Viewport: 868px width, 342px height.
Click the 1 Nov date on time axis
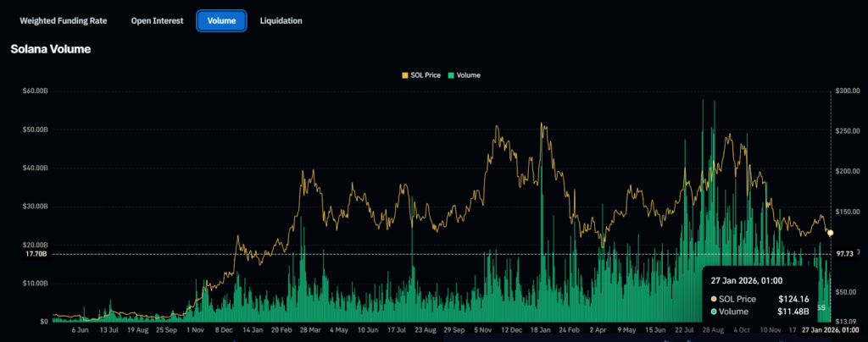(x=196, y=330)
